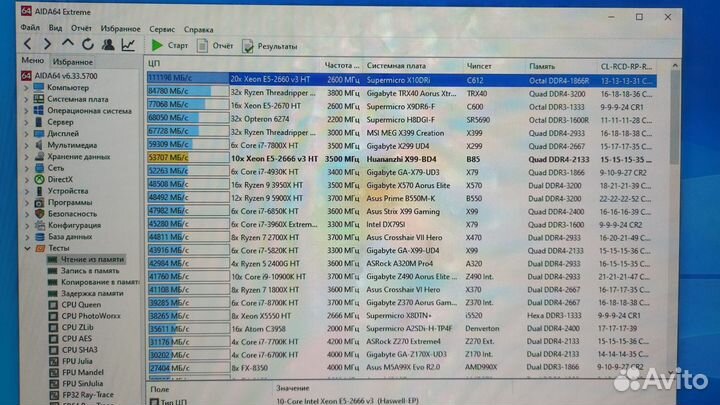The width and height of the screenshot is (720, 405).
Task: Select the AIDA64 v6.33.5700 root node
Action: tap(66, 76)
